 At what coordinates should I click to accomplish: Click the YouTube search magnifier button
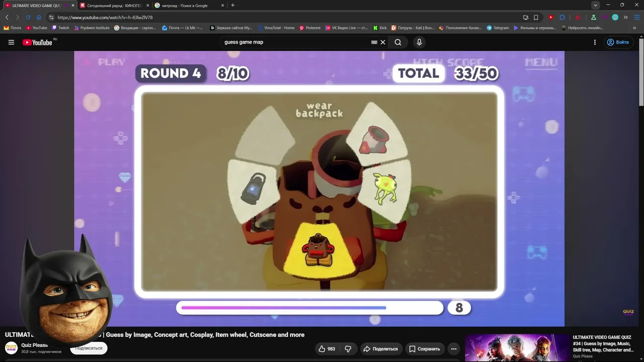[398, 42]
